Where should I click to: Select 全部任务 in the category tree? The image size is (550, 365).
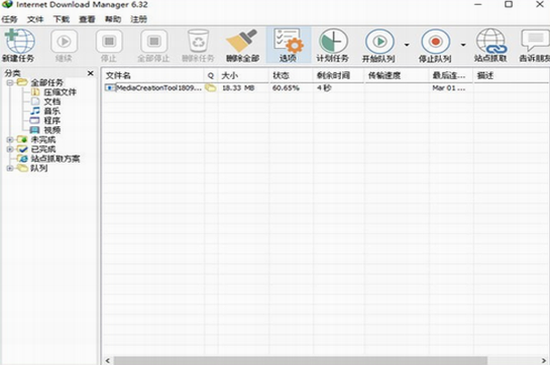pyautogui.click(x=47, y=83)
